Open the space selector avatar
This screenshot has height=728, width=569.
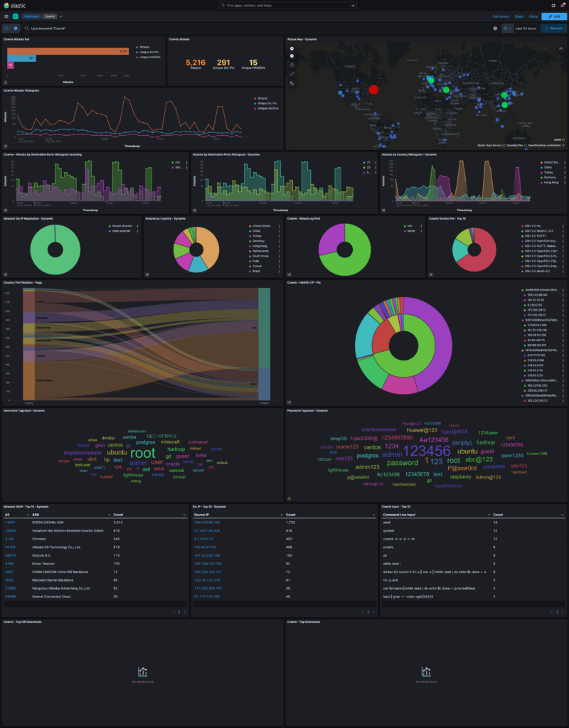point(16,16)
